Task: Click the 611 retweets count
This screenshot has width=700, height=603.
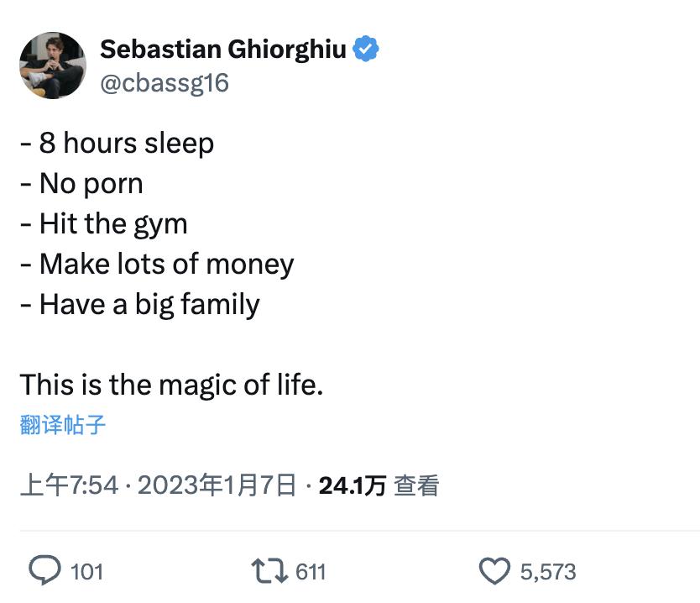Action: [311, 572]
